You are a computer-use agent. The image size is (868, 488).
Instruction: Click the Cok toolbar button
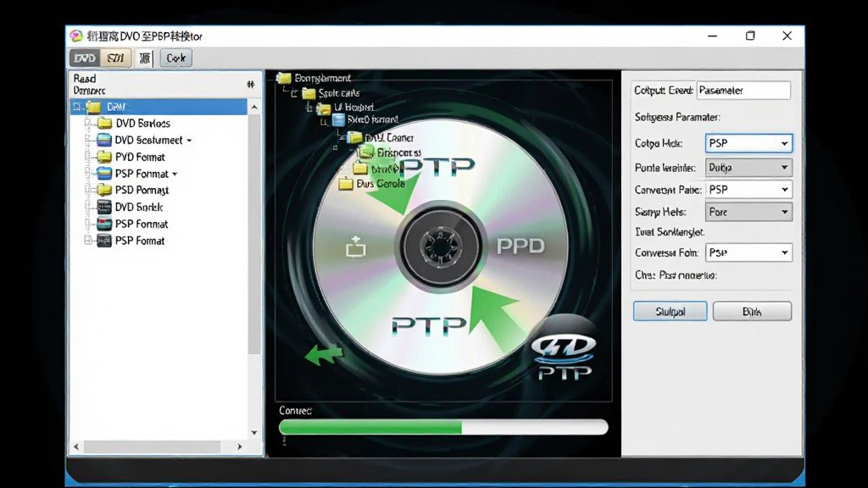click(x=176, y=58)
